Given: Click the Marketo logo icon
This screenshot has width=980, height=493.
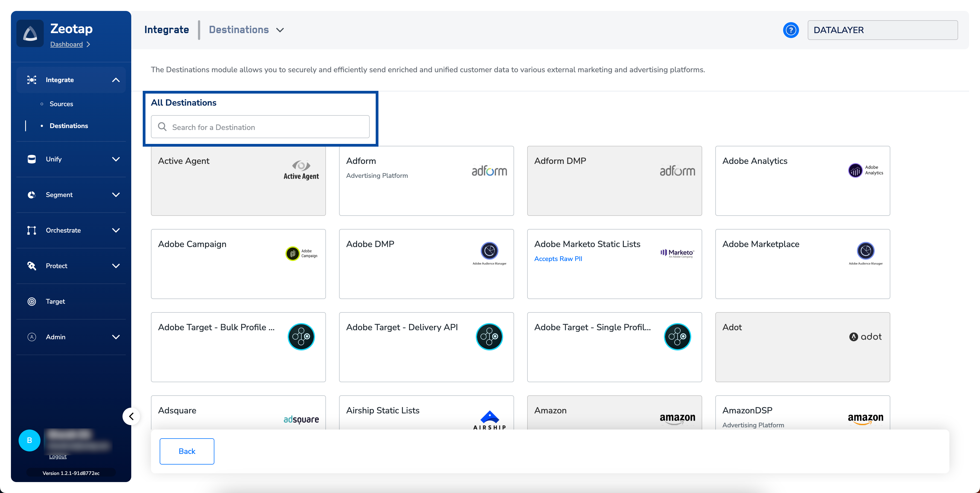Looking at the screenshot, I should [677, 253].
